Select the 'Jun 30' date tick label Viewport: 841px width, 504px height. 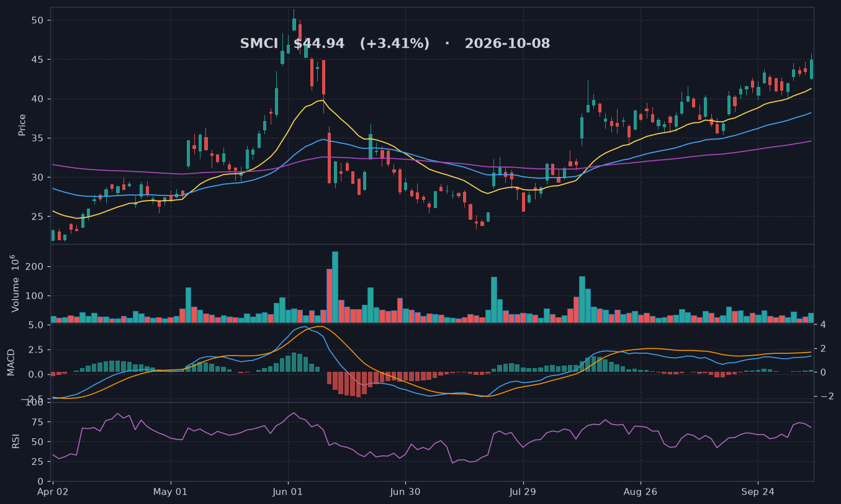tap(405, 492)
